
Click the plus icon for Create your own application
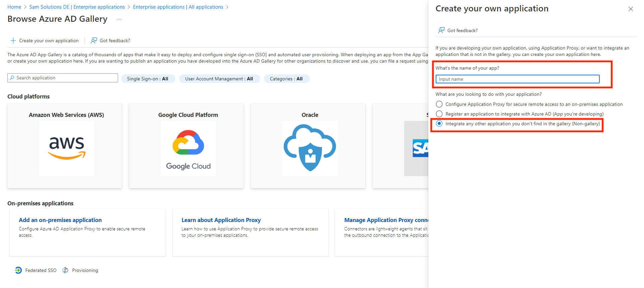click(13, 41)
